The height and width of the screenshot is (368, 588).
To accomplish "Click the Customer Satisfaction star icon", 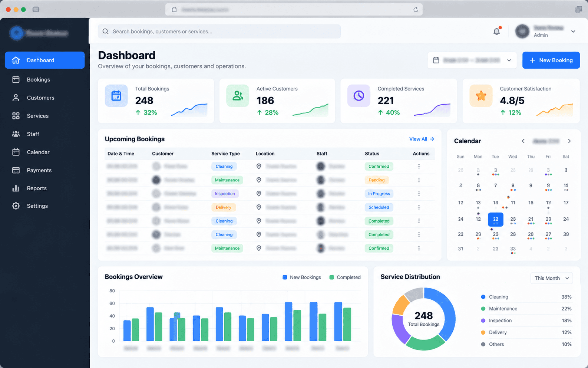I will pos(481,96).
